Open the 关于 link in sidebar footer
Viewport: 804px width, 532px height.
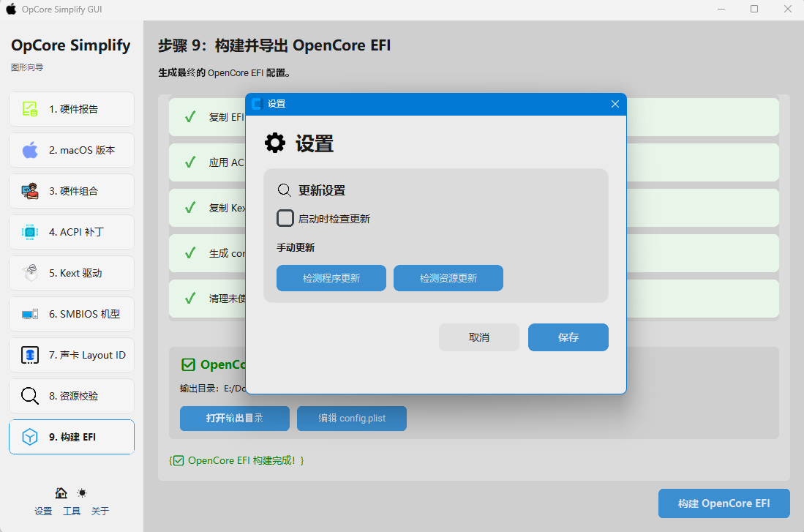point(100,511)
